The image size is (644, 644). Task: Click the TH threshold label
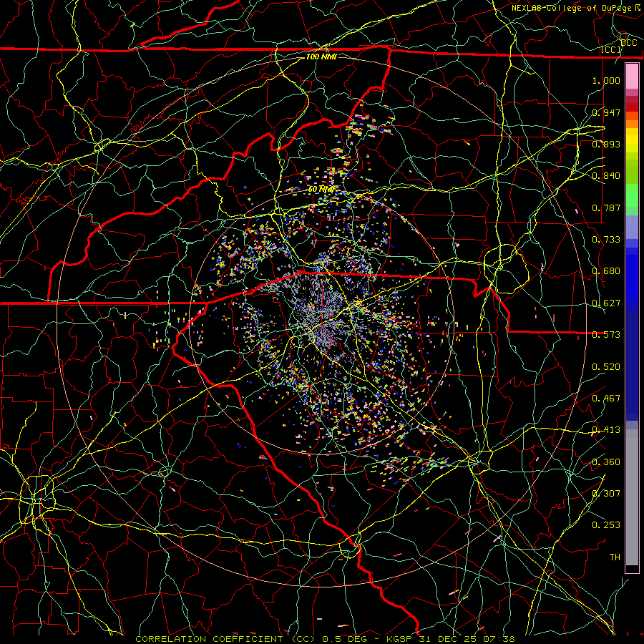(615, 557)
